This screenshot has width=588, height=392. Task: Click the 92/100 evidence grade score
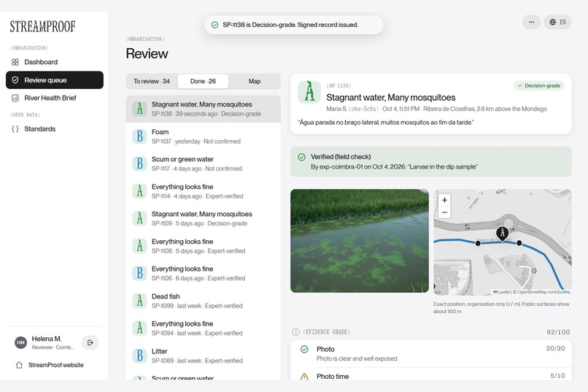click(558, 332)
